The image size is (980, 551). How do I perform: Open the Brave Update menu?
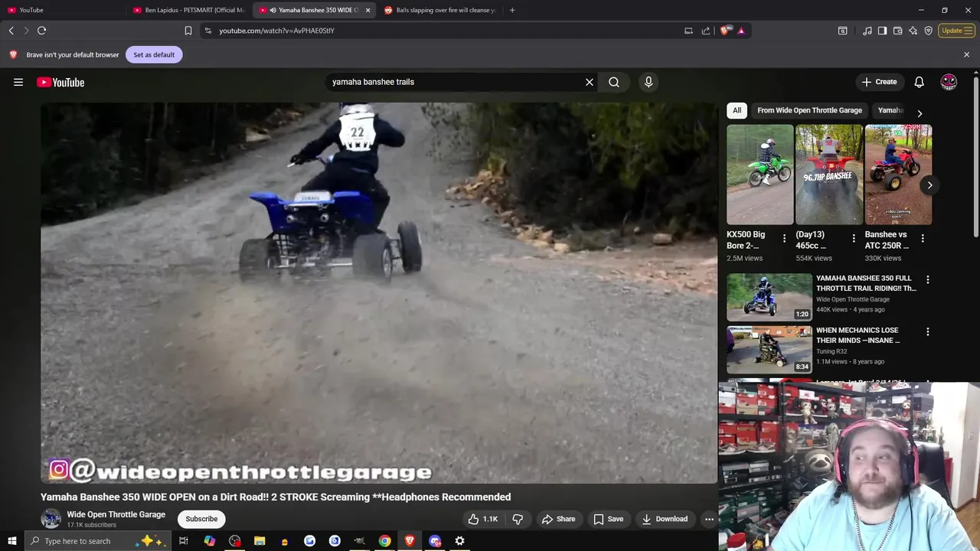pyautogui.click(x=955, y=31)
